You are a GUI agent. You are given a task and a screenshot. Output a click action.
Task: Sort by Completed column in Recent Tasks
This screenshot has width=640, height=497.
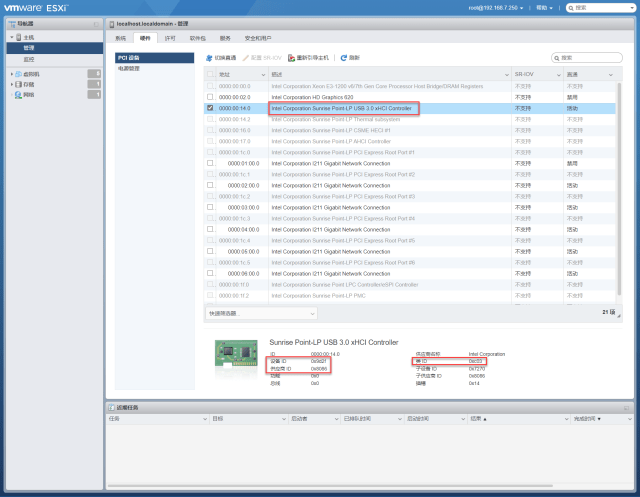(x=602, y=419)
